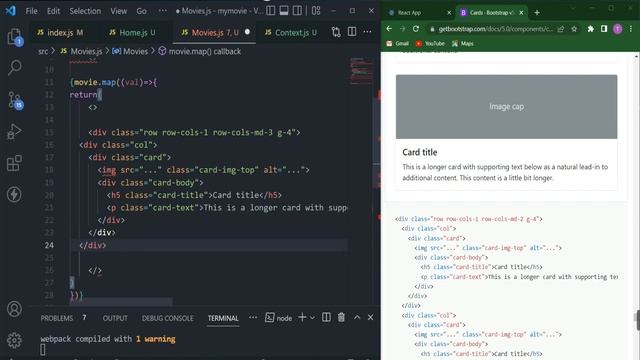Bookmark this page with the star icon
The height and width of the screenshot is (360, 640).
coord(574,29)
